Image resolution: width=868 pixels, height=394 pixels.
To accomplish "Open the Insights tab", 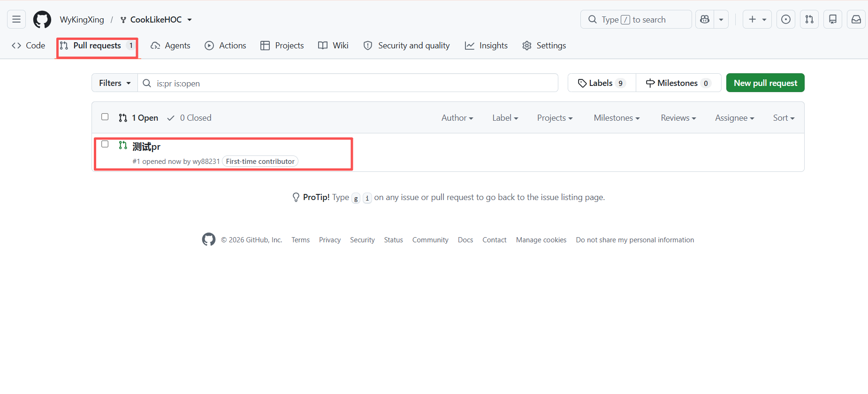I will tap(487, 46).
